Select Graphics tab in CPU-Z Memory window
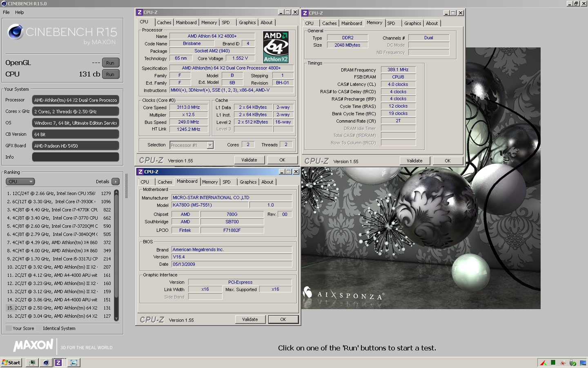 pos(413,23)
